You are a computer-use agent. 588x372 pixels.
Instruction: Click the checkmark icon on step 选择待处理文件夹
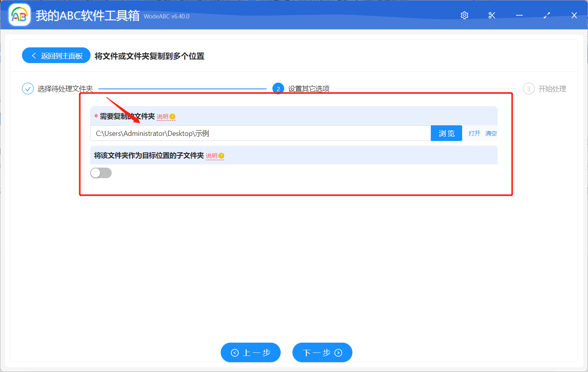(x=27, y=88)
